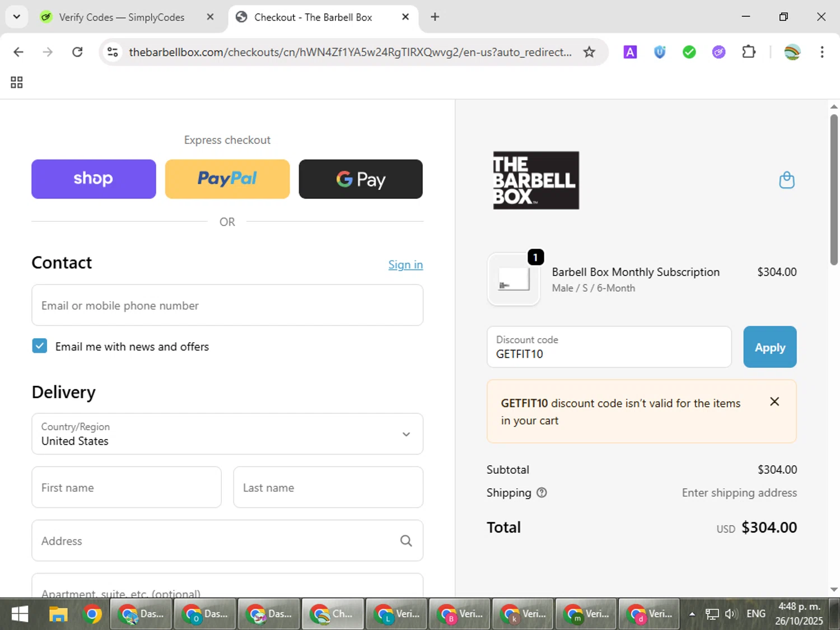Switch to Das... window with O badge
Image resolution: width=840 pixels, height=630 pixels.
coord(205,614)
